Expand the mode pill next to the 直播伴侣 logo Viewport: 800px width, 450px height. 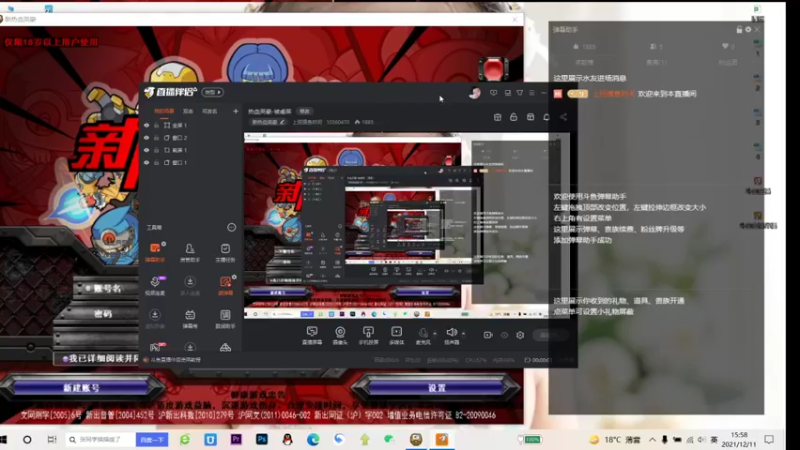coord(212,92)
